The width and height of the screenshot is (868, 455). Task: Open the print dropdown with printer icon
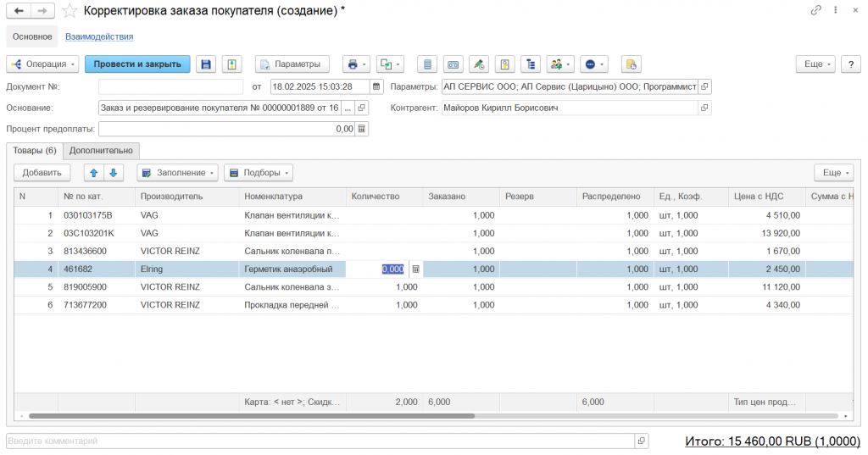pos(355,64)
